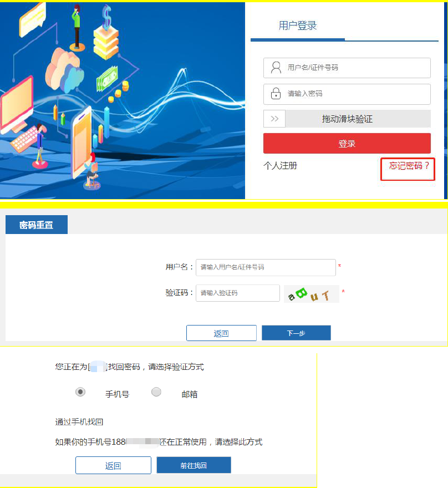Click the double-arrow slider handle icon

pyautogui.click(x=274, y=119)
